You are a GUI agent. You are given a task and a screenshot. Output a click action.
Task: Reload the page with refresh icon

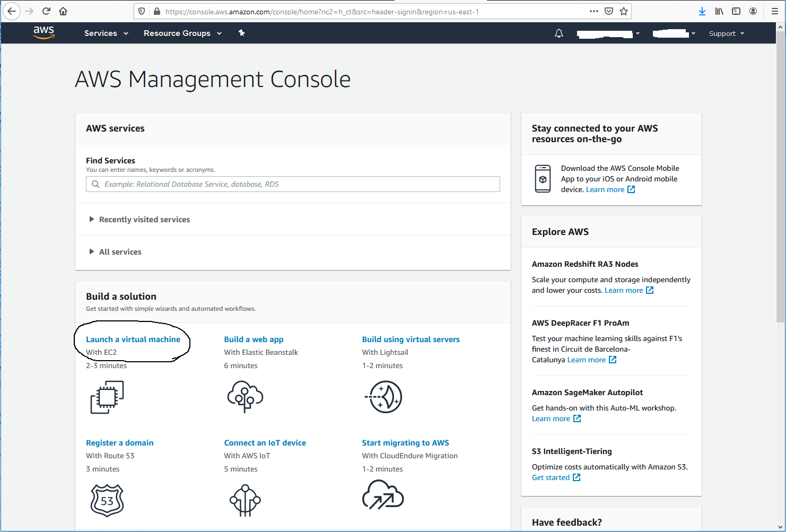click(x=46, y=11)
